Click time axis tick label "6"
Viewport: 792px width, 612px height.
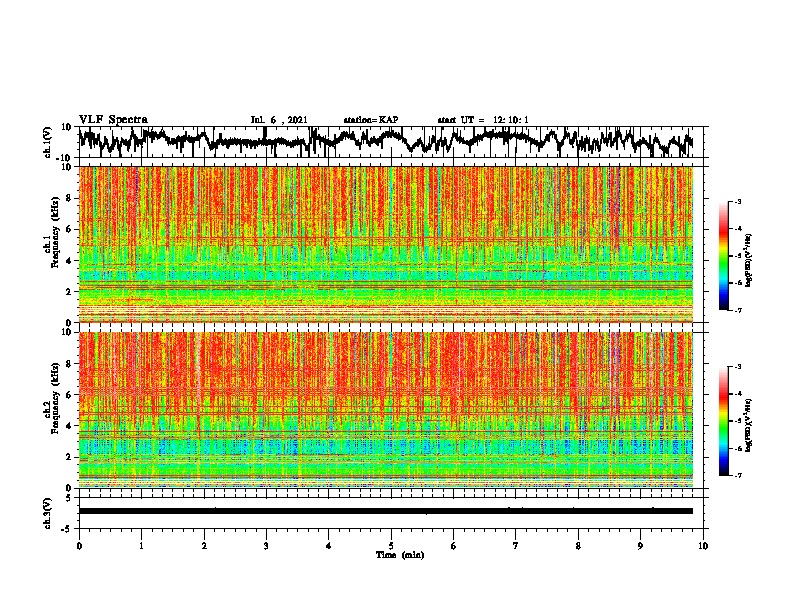(x=454, y=546)
